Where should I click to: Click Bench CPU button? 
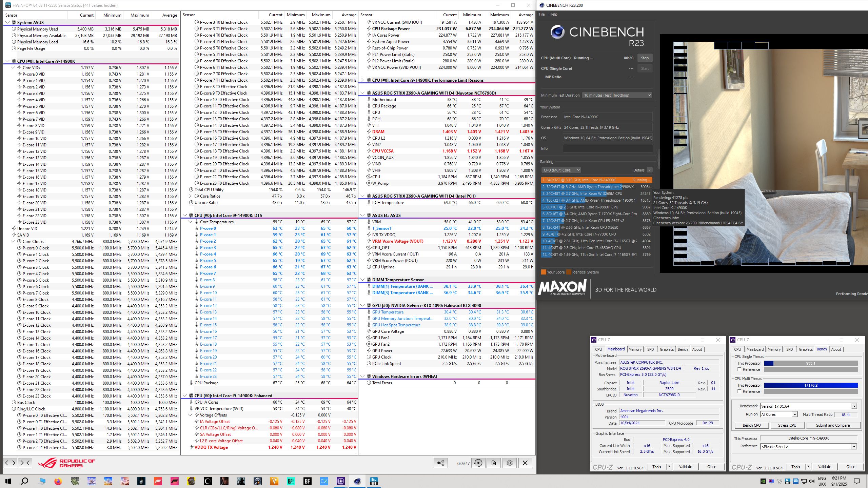pyautogui.click(x=751, y=425)
